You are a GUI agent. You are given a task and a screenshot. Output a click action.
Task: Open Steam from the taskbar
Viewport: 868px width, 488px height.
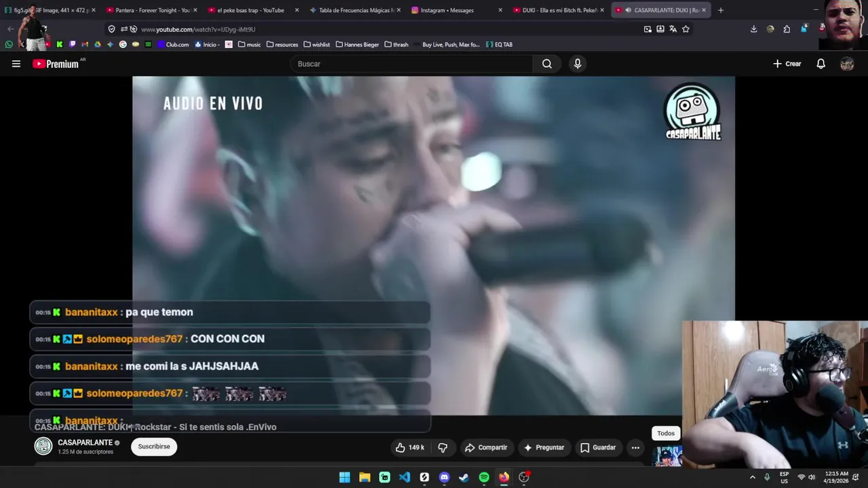(464, 477)
